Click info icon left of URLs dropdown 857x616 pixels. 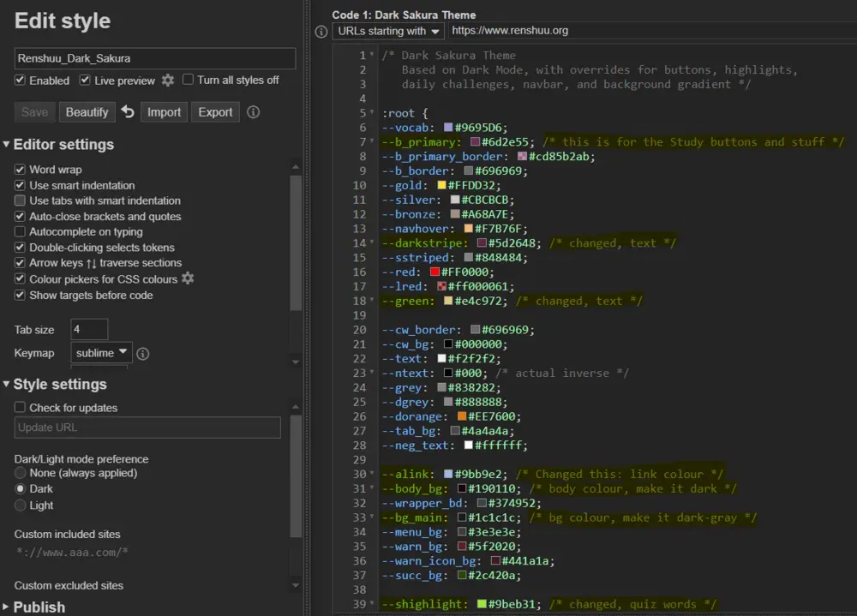(x=321, y=31)
